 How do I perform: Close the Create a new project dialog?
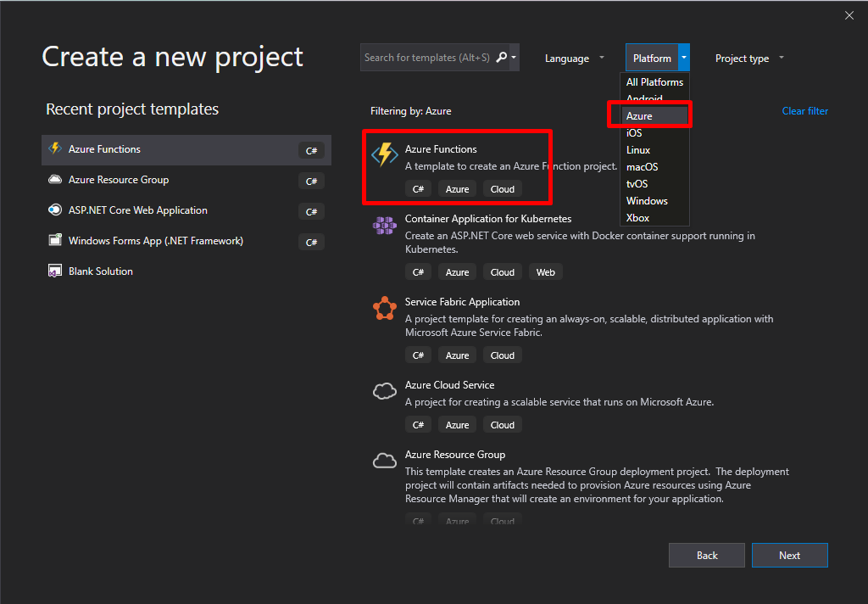849,15
